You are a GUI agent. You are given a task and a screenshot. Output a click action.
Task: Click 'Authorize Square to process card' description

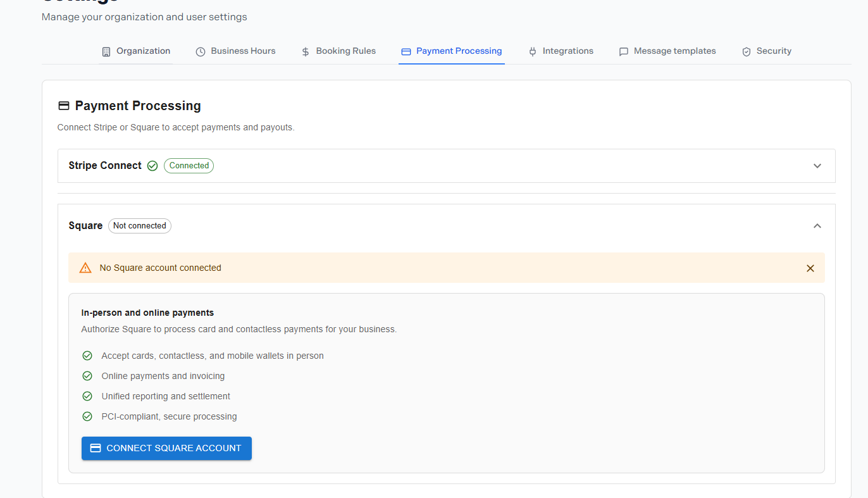click(239, 330)
